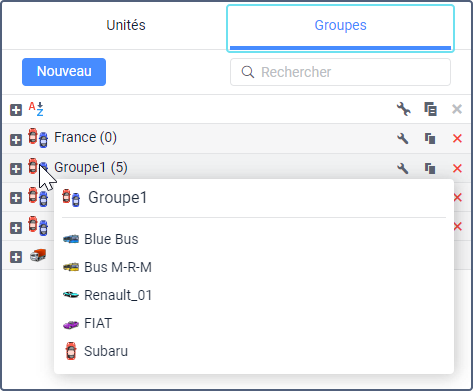Screen dimensions: 473x391
Task: Delete the France group
Action: click(457, 138)
